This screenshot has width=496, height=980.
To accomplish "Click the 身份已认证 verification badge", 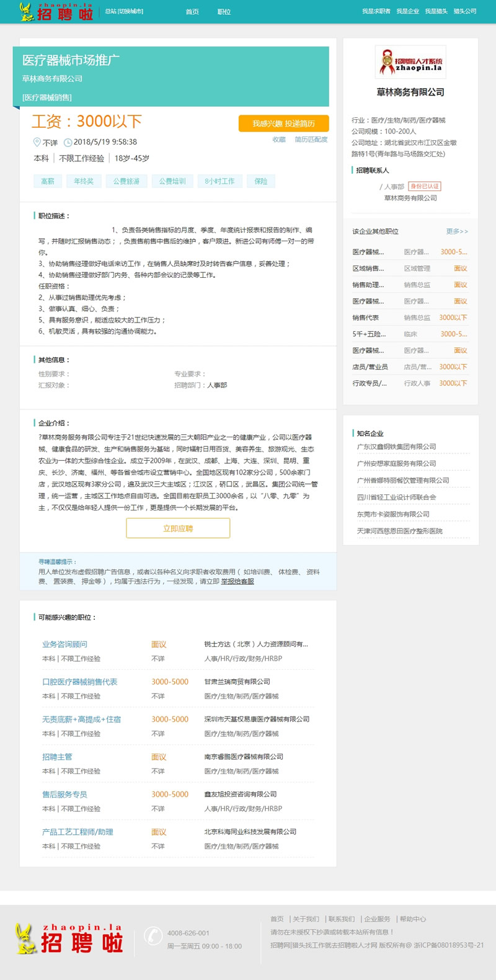I will point(425,186).
